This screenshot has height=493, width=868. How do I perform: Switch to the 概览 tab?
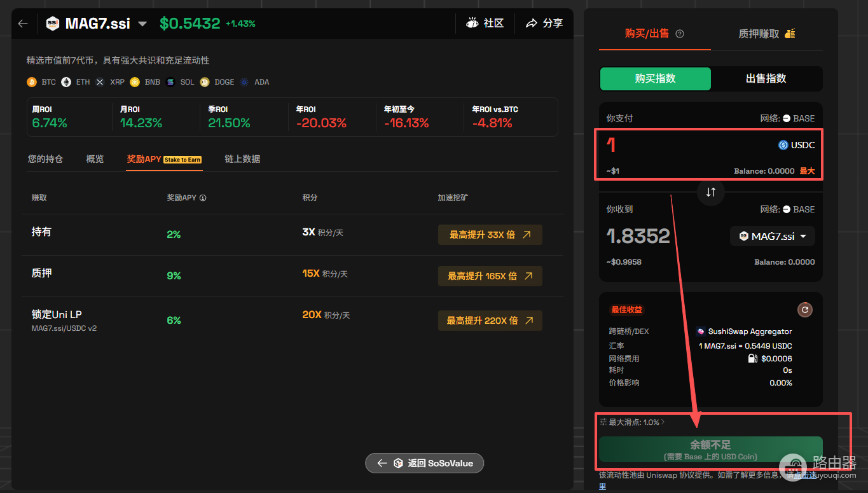pos(95,159)
